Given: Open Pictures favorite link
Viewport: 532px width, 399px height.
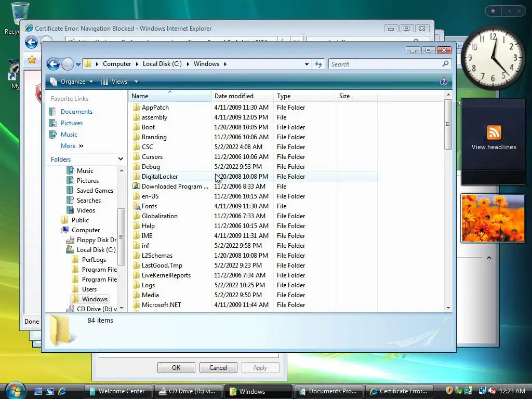Looking at the screenshot, I should (x=72, y=123).
